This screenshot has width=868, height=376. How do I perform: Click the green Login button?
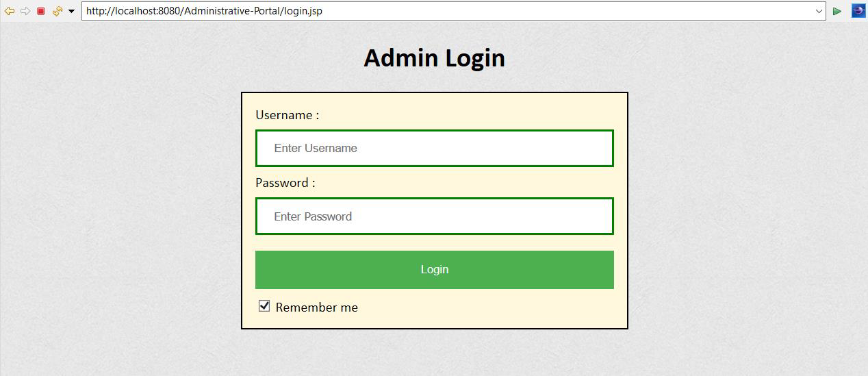pos(434,270)
